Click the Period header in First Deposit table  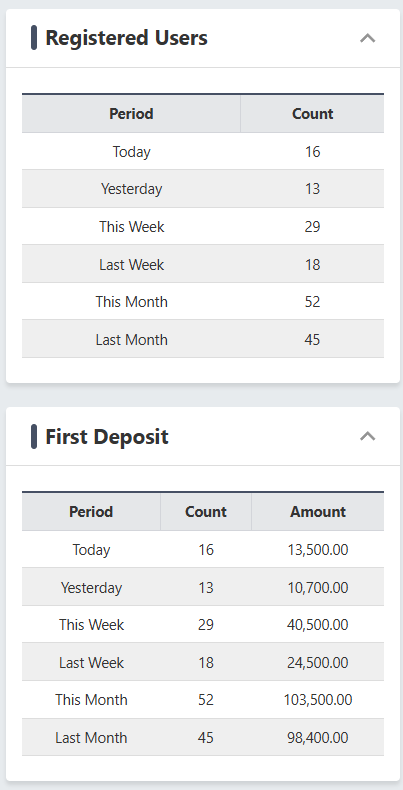91,512
